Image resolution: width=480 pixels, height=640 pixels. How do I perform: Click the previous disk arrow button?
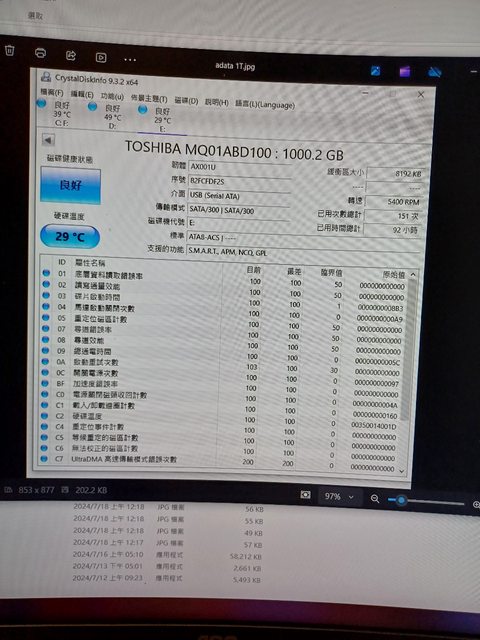click(x=48, y=140)
